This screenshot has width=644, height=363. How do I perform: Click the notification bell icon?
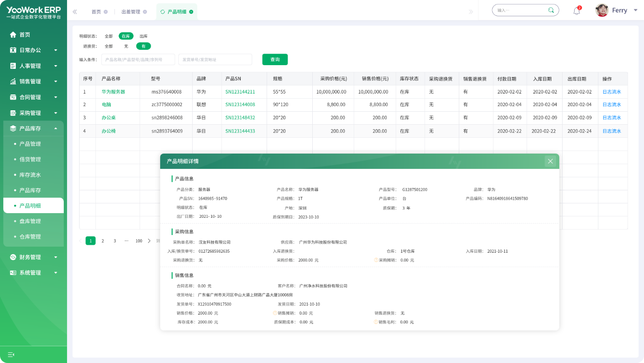click(577, 11)
